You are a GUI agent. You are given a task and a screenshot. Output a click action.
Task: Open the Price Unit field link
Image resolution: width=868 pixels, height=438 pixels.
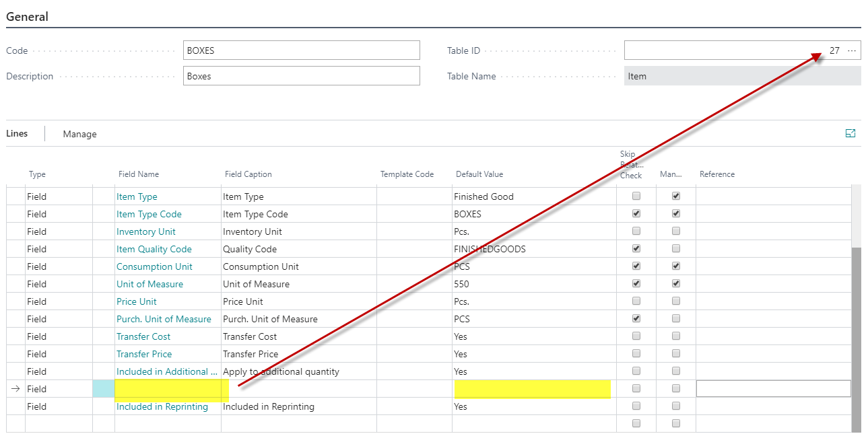point(137,301)
